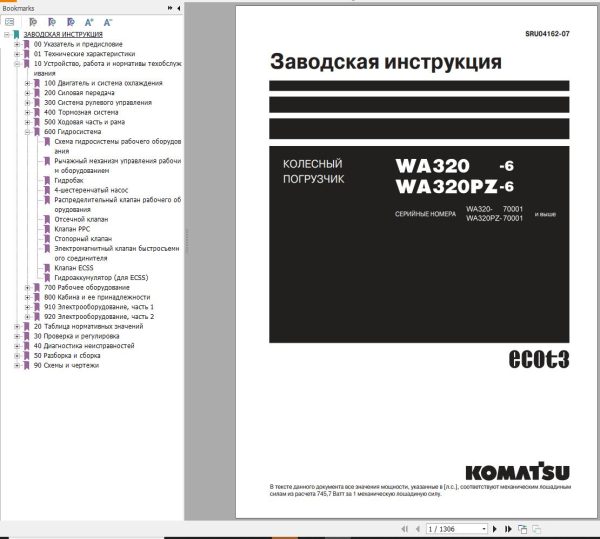Go to the previous page
This screenshot has width=600, height=539.
[417, 529]
